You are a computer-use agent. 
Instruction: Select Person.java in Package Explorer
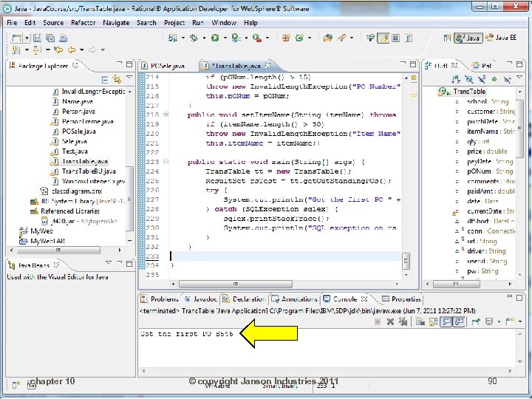coord(74,112)
